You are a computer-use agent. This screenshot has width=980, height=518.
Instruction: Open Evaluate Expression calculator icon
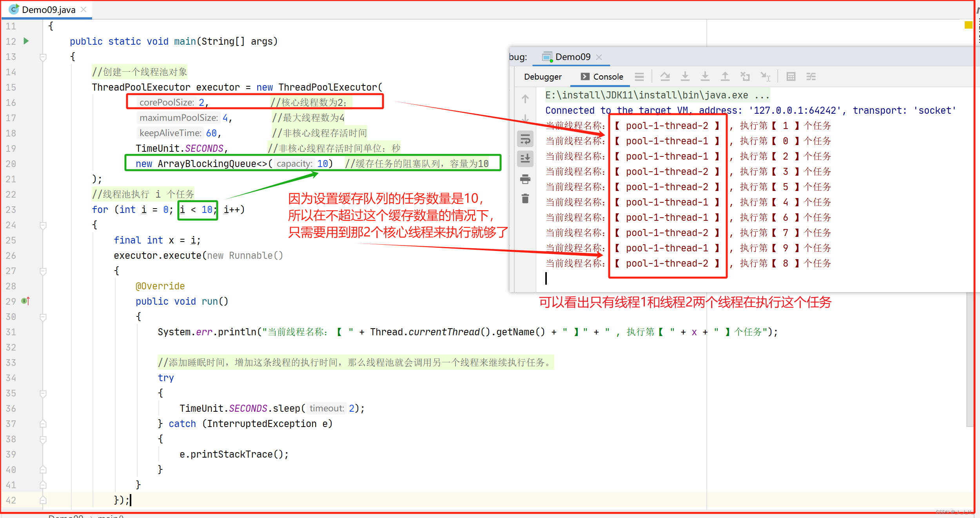(791, 77)
